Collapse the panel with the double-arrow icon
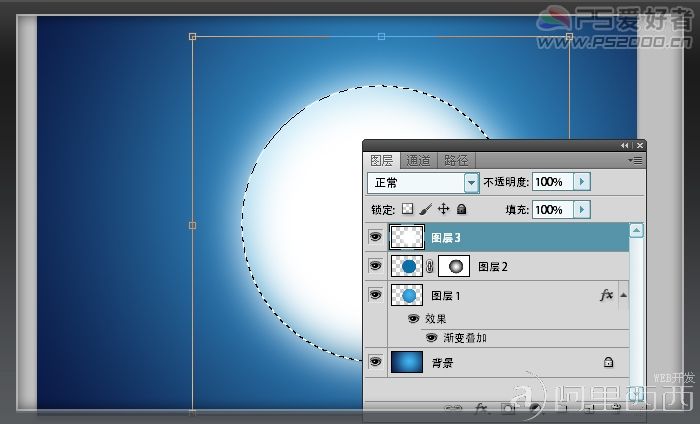 624,145
